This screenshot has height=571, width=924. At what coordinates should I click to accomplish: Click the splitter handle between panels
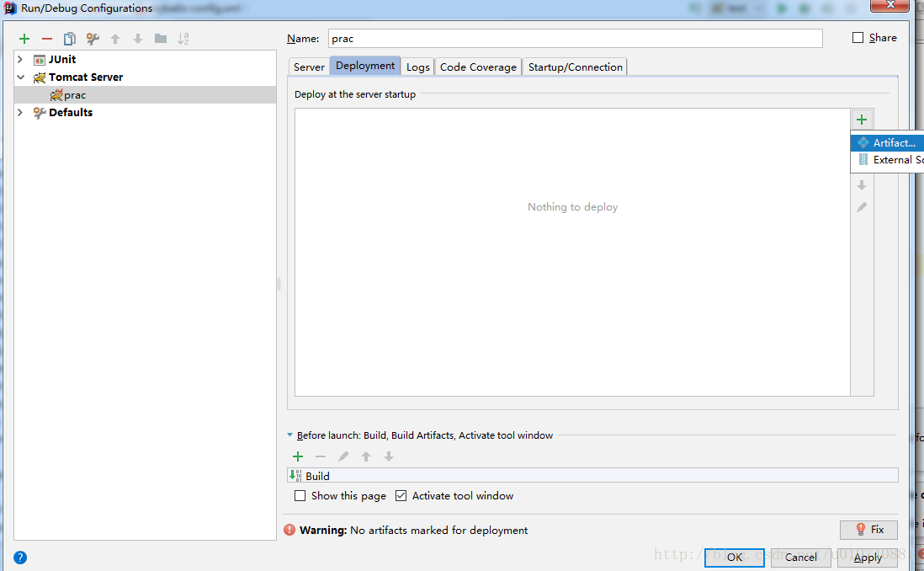coord(279,285)
